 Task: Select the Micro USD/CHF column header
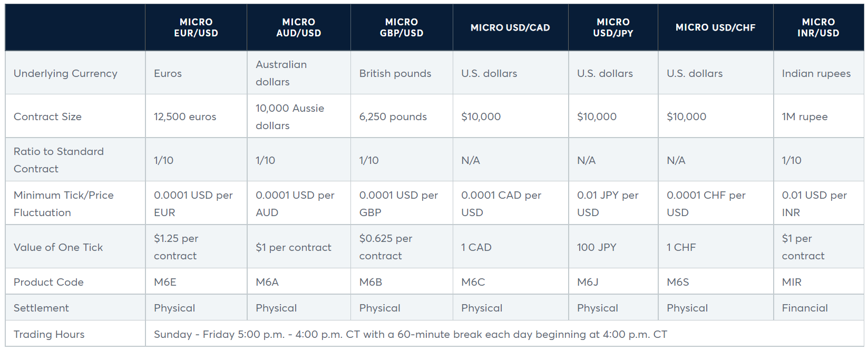715,27
